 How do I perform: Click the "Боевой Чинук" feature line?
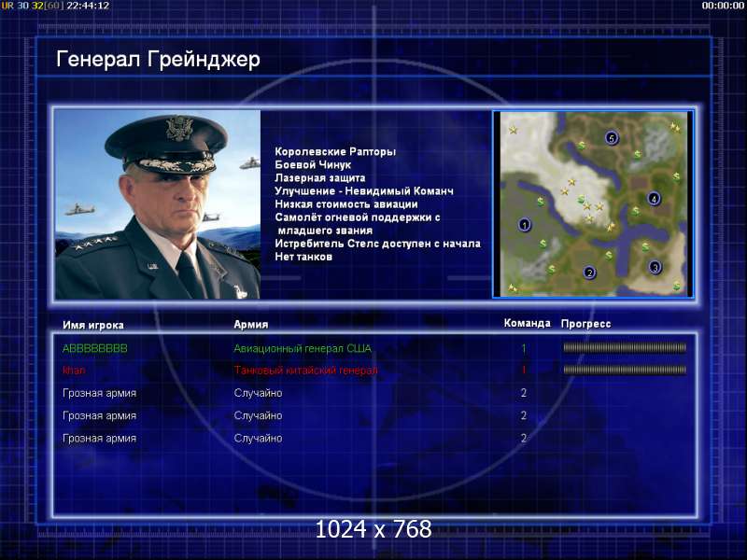tap(313, 165)
